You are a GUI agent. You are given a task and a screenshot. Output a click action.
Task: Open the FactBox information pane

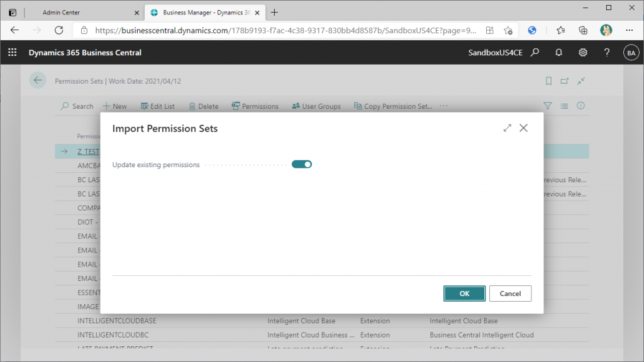pos(580,106)
